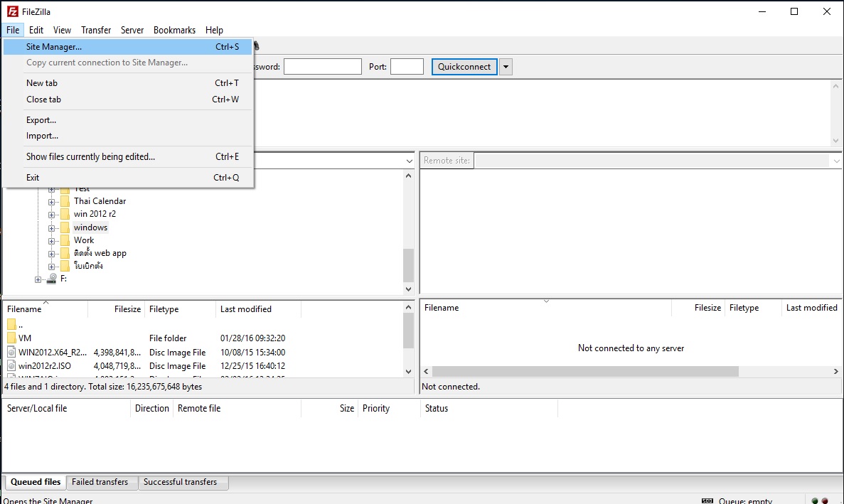The height and width of the screenshot is (504, 844).
Task: Open the Help menu
Action: click(214, 30)
